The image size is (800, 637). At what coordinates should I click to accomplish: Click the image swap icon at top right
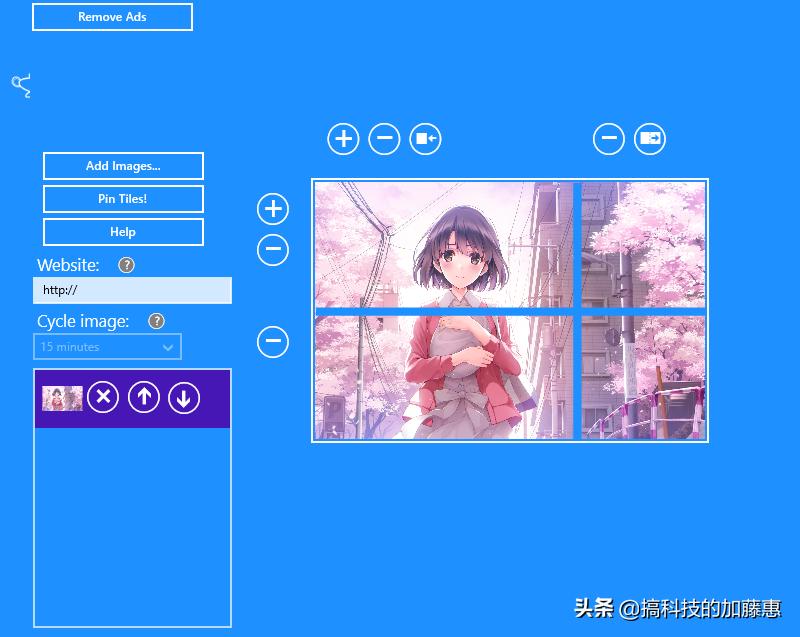649,138
